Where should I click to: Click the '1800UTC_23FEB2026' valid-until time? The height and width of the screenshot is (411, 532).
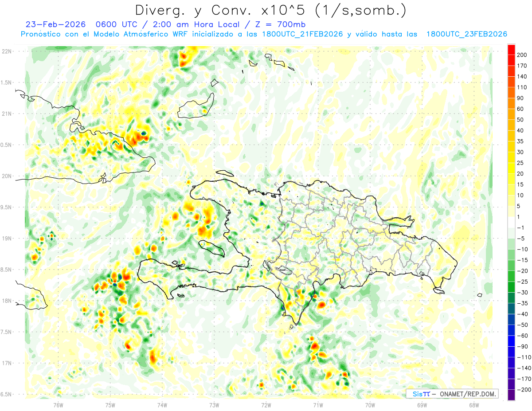(x=466, y=34)
